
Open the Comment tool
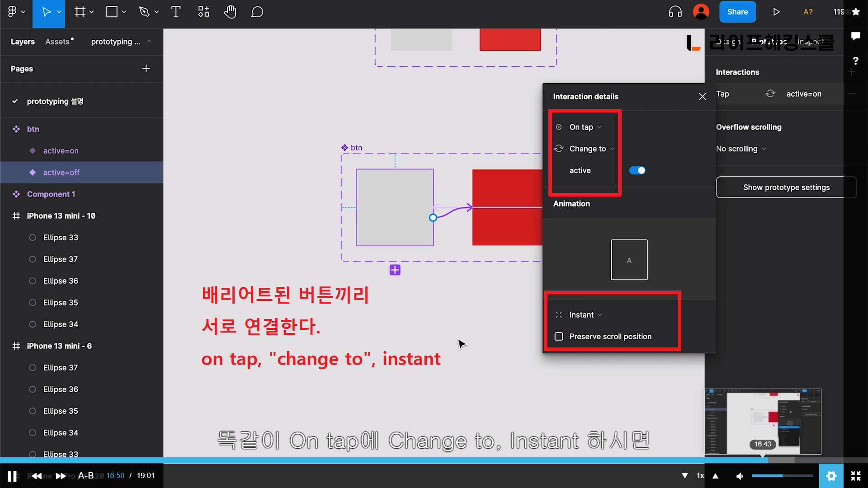[257, 12]
